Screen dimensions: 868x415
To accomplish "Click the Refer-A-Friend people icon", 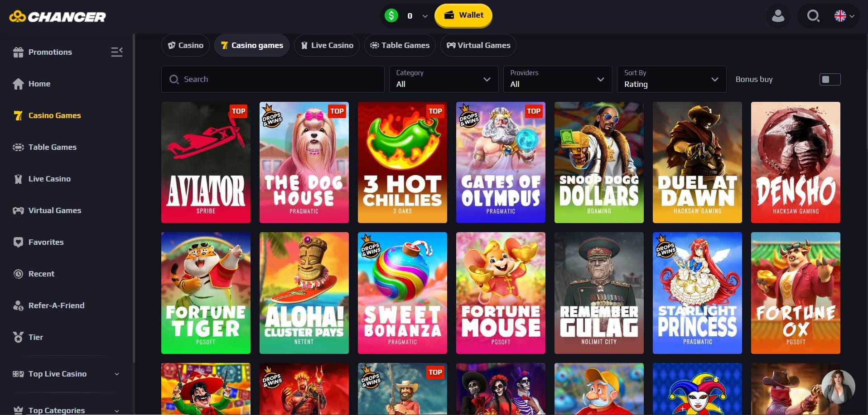I will tap(18, 305).
